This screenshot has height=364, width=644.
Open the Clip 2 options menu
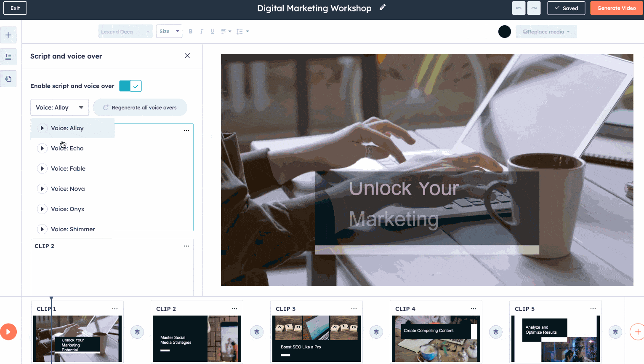[234, 308]
